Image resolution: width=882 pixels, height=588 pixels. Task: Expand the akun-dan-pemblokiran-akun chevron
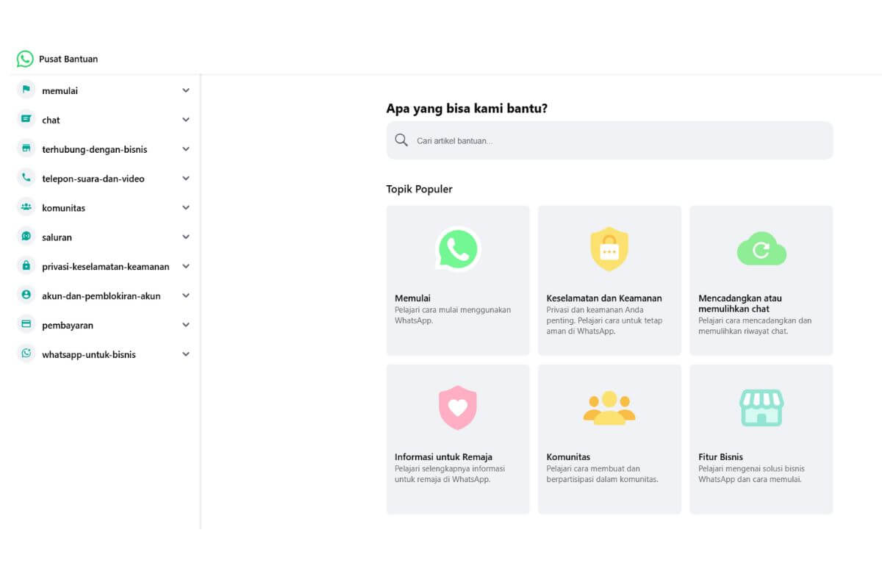(x=186, y=295)
